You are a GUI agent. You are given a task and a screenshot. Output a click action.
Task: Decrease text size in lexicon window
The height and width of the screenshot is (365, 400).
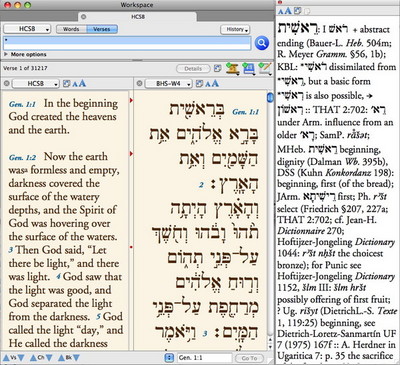tap(281, 12)
